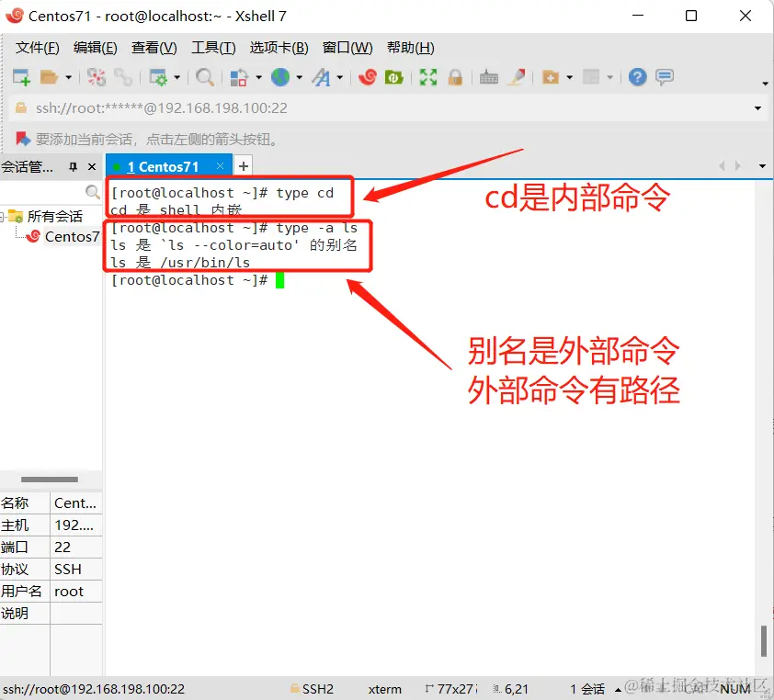
Task: Open the color scheme dropdown arrow
Action: coord(258,77)
